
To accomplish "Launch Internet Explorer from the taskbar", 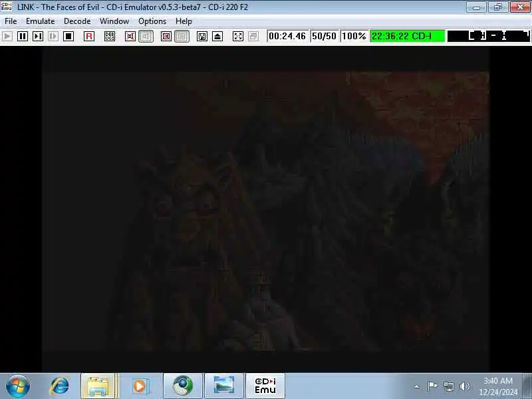I will click(x=60, y=386).
